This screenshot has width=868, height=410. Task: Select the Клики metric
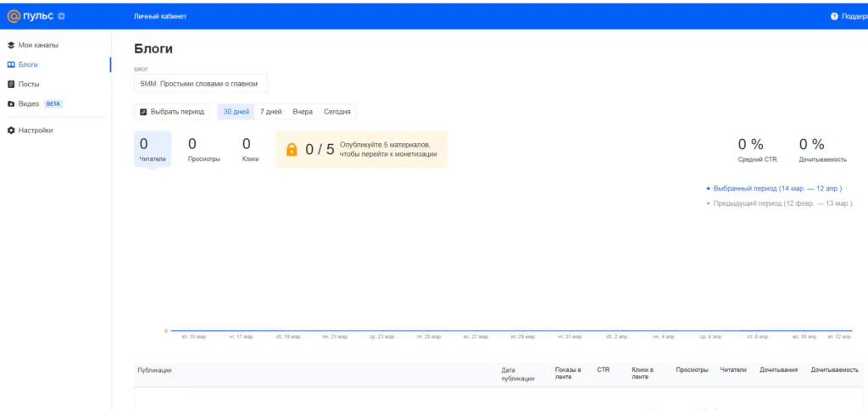coord(250,149)
